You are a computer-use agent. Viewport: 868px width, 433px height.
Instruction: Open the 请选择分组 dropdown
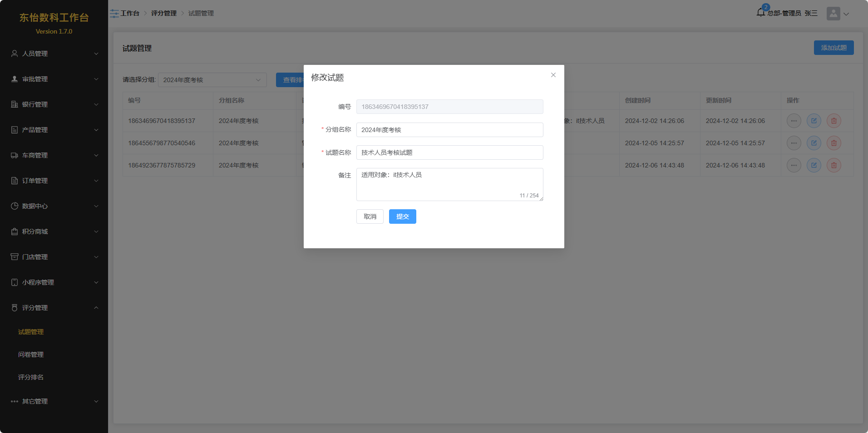212,80
